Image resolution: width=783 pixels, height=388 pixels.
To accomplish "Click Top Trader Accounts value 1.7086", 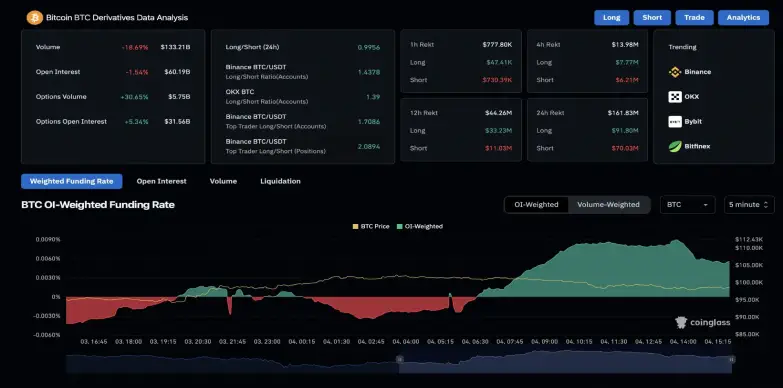I will pyautogui.click(x=369, y=121).
